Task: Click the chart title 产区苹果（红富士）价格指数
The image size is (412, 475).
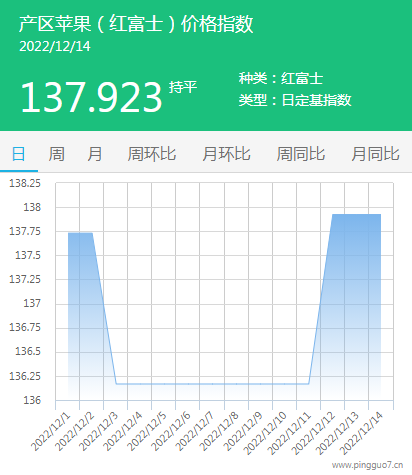Action: [x=136, y=24]
